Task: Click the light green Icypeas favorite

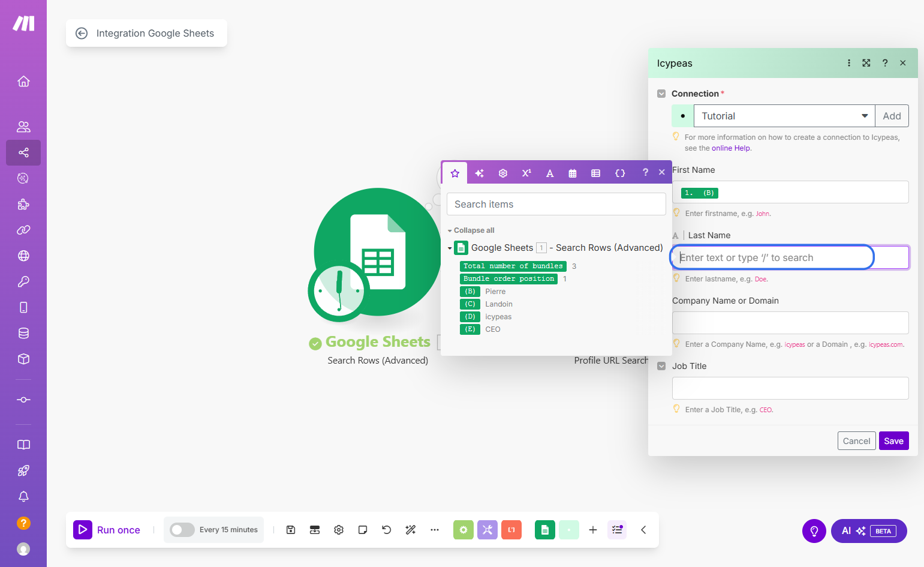Action: coord(569,530)
